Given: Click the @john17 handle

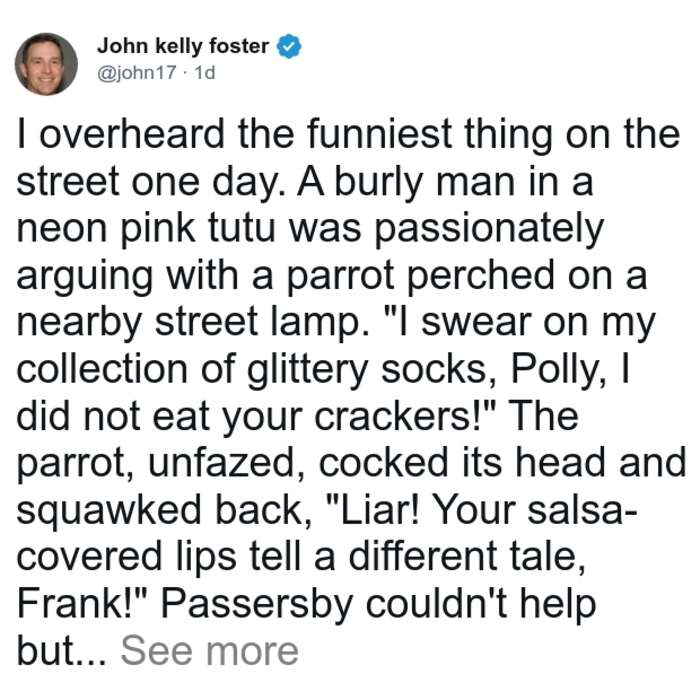Looking at the screenshot, I should (137, 72).
